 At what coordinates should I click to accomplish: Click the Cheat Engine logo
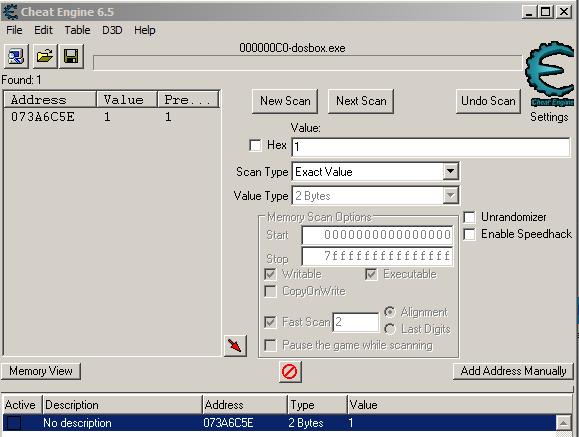(549, 74)
